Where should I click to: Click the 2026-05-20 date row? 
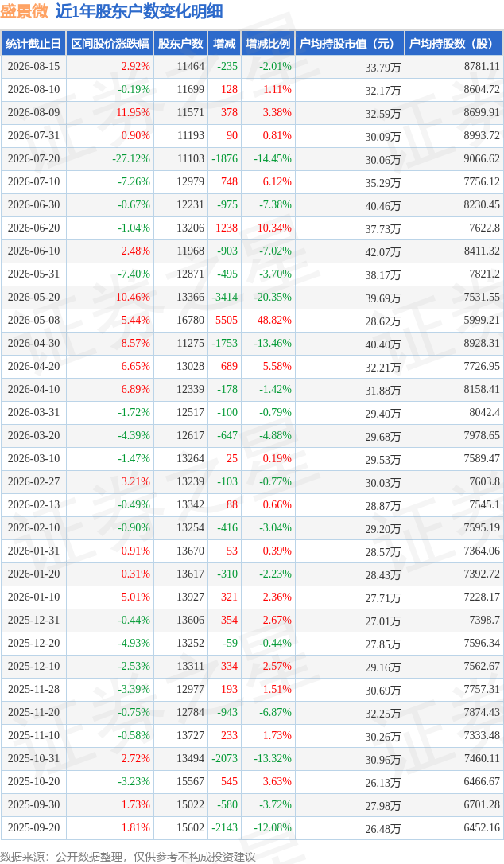[252, 297]
